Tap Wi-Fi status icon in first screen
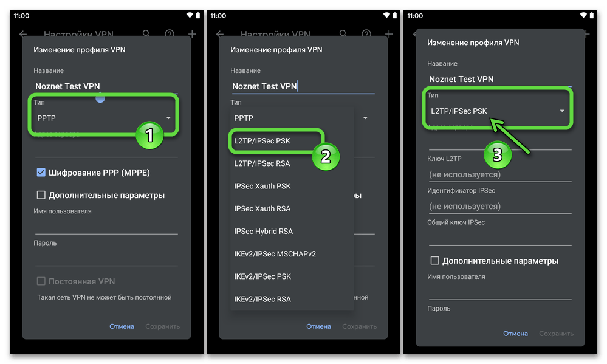The image size is (607, 364). tap(190, 15)
